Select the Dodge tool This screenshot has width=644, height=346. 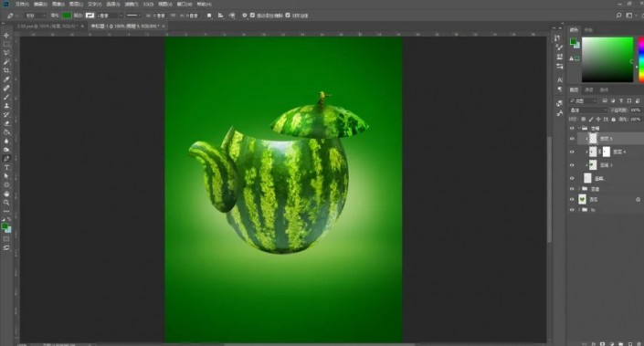(6, 150)
